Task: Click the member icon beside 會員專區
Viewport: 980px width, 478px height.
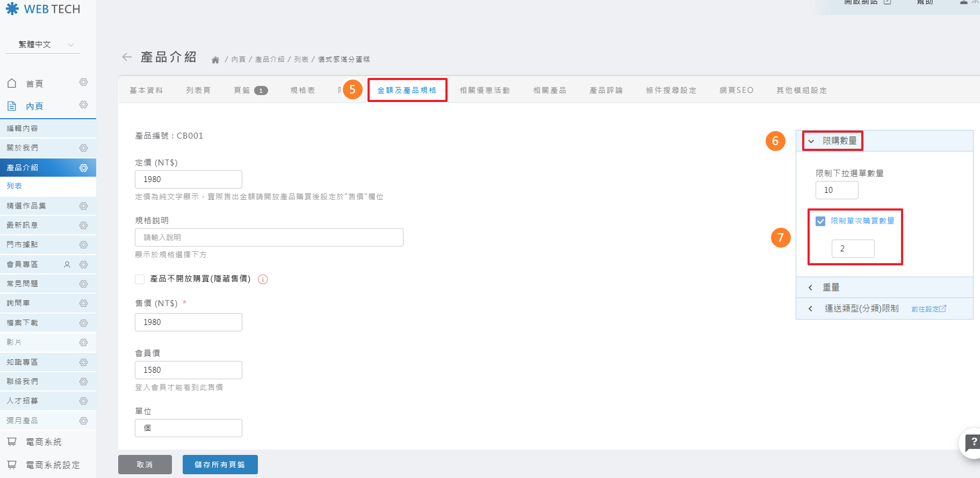Action: 67,264
